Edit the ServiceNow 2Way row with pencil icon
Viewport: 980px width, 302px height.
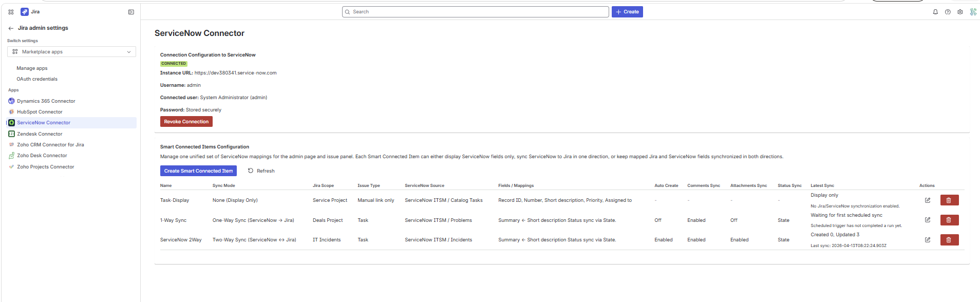coord(928,240)
